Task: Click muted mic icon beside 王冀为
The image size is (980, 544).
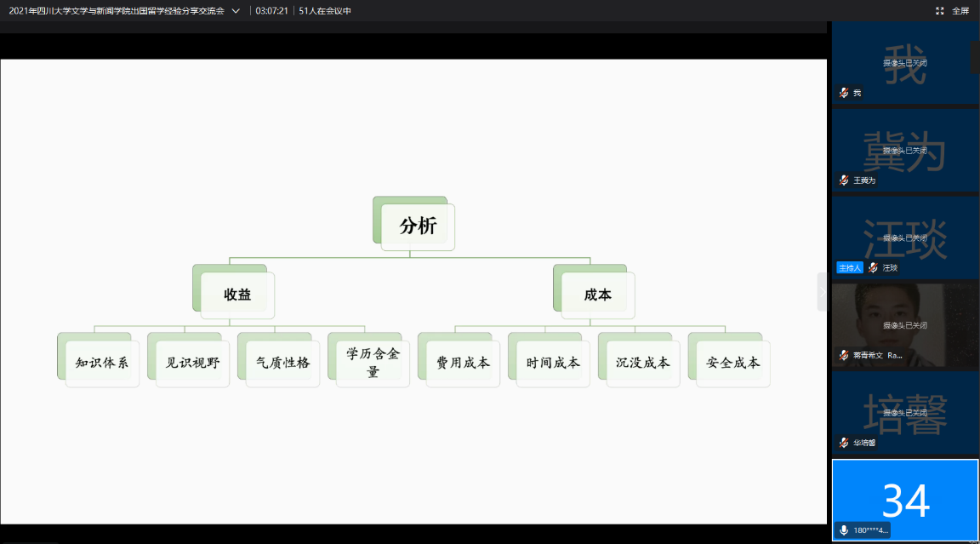Action: click(x=844, y=180)
